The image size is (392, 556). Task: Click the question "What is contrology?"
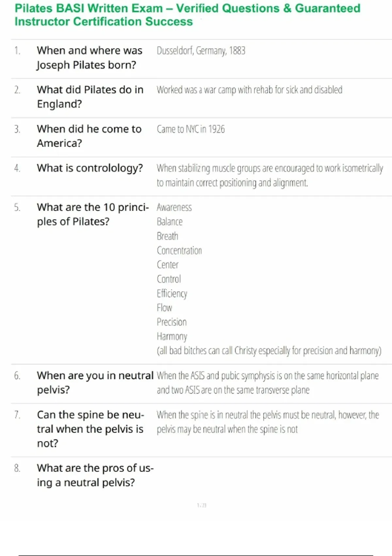(90, 168)
